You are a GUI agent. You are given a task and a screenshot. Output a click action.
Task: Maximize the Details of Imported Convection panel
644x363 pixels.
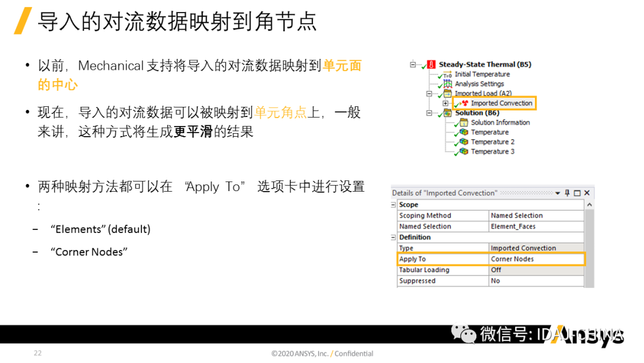point(577,193)
